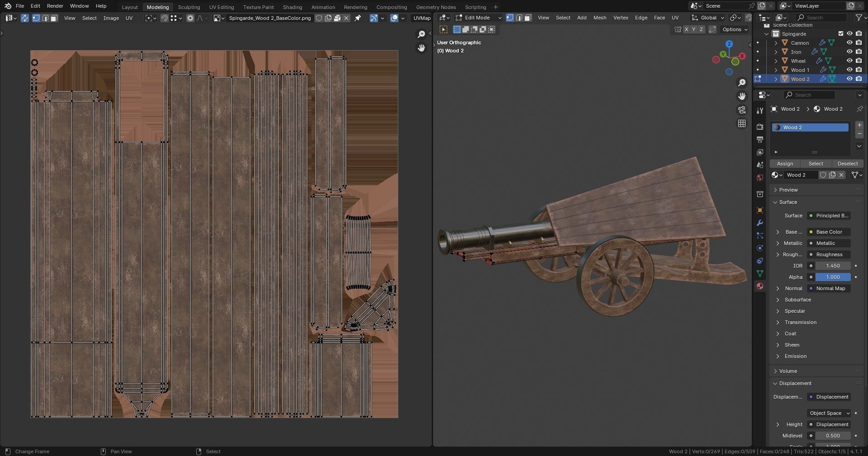The width and height of the screenshot is (868, 456).
Task: Switch to the Geometry Nodes workspace tab
Action: [436, 7]
